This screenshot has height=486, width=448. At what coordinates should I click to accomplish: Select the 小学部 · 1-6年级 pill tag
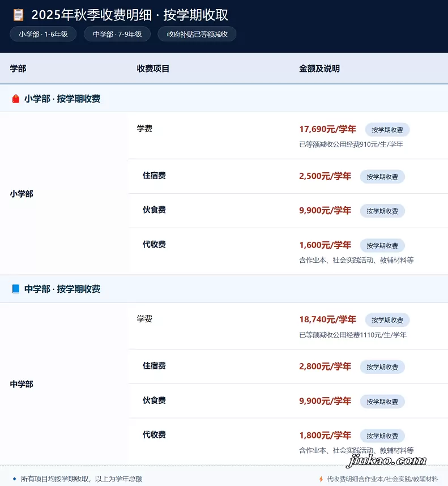point(43,34)
